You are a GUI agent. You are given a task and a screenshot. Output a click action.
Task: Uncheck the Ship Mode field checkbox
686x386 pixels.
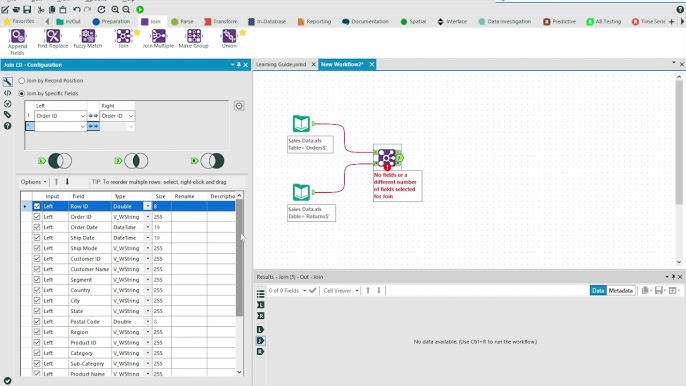[x=37, y=248]
